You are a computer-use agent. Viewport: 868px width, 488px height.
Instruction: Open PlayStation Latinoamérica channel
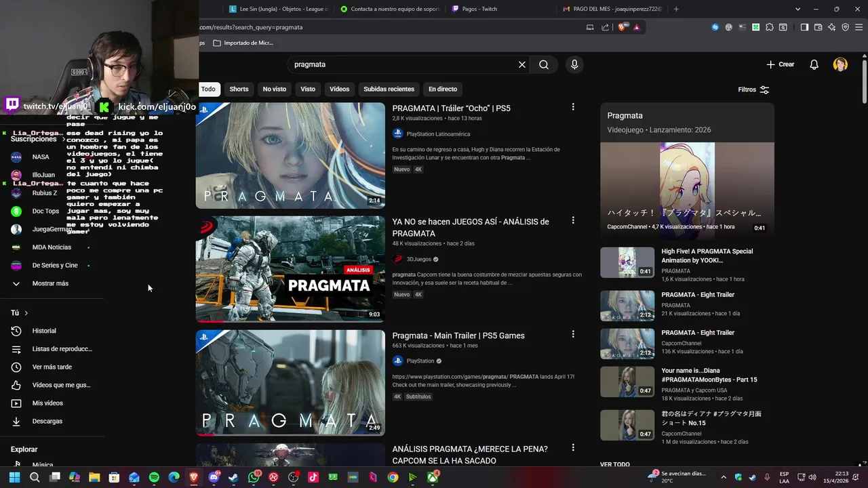coord(438,134)
